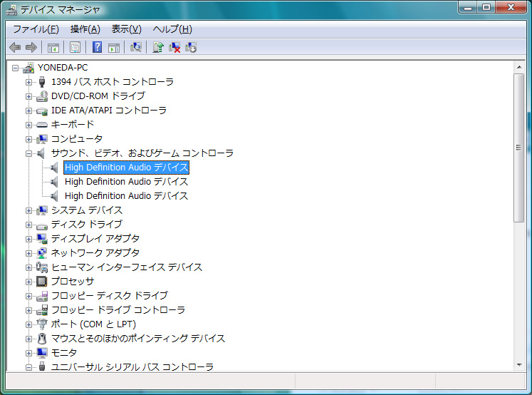Expand the システム デバイス node
The image size is (532, 395).
click(x=28, y=211)
